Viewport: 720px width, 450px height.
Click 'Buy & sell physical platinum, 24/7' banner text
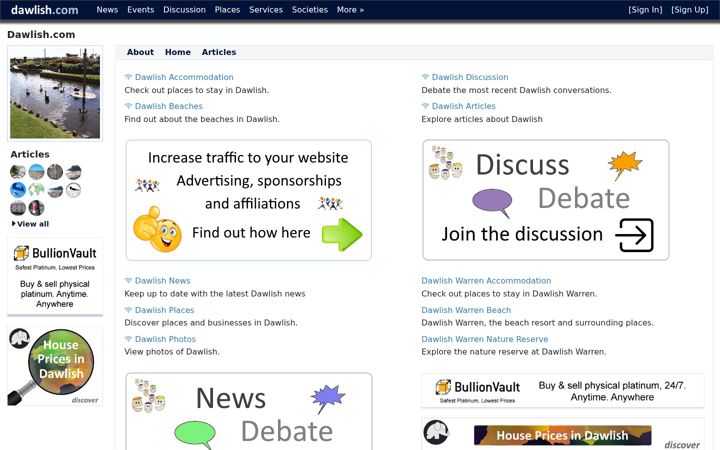tap(612, 391)
